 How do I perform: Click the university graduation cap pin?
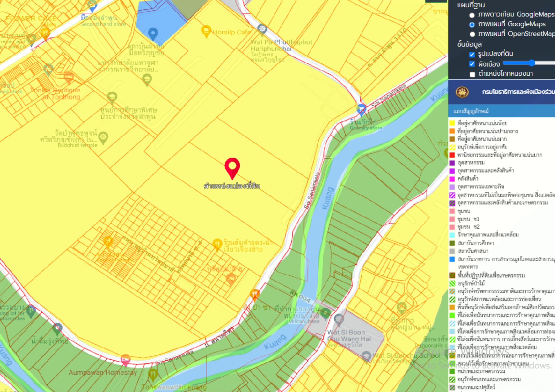pyautogui.click(x=147, y=80)
